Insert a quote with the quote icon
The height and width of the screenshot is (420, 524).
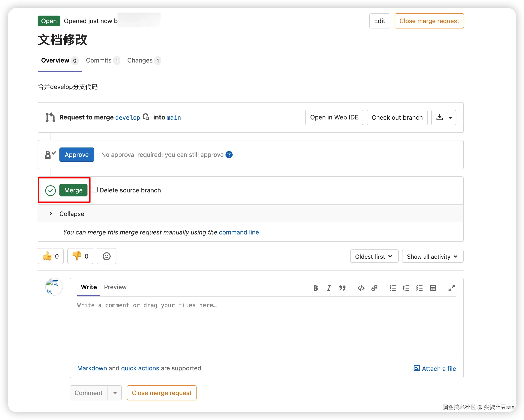pos(342,288)
